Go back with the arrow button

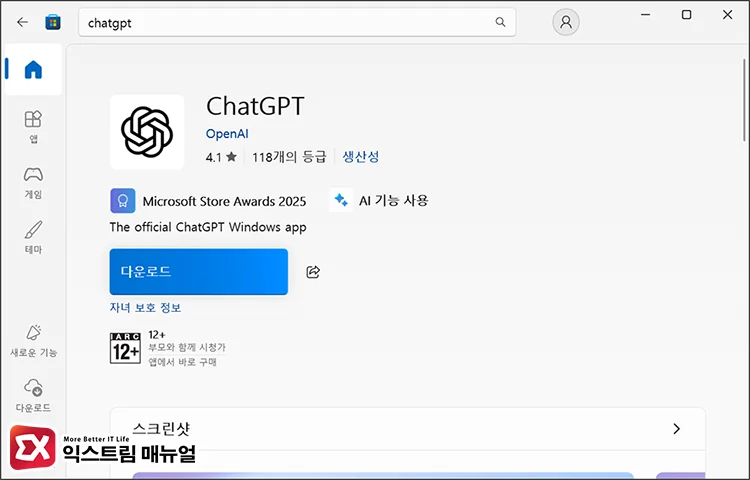22,22
